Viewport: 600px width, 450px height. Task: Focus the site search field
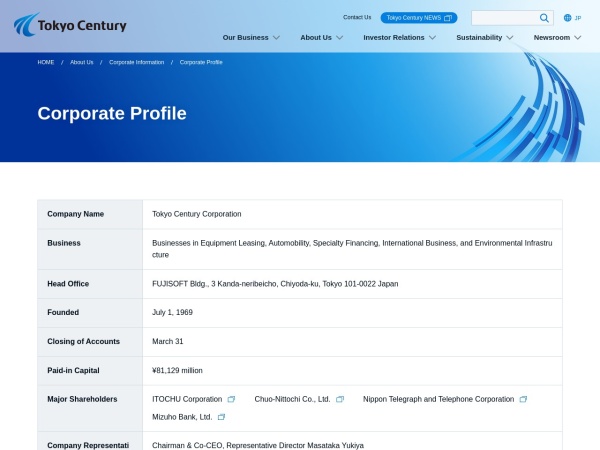(505, 18)
